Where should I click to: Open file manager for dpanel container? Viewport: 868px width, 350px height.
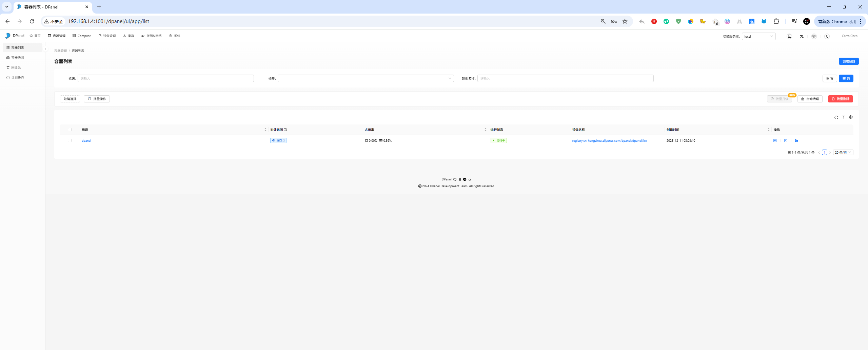[x=796, y=141]
